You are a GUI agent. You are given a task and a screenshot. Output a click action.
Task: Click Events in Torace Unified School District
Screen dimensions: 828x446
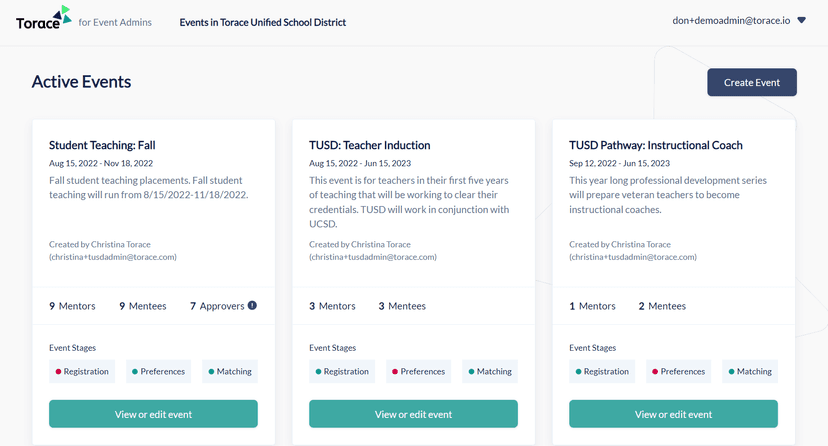pyautogui.click(x=262, y=22)
